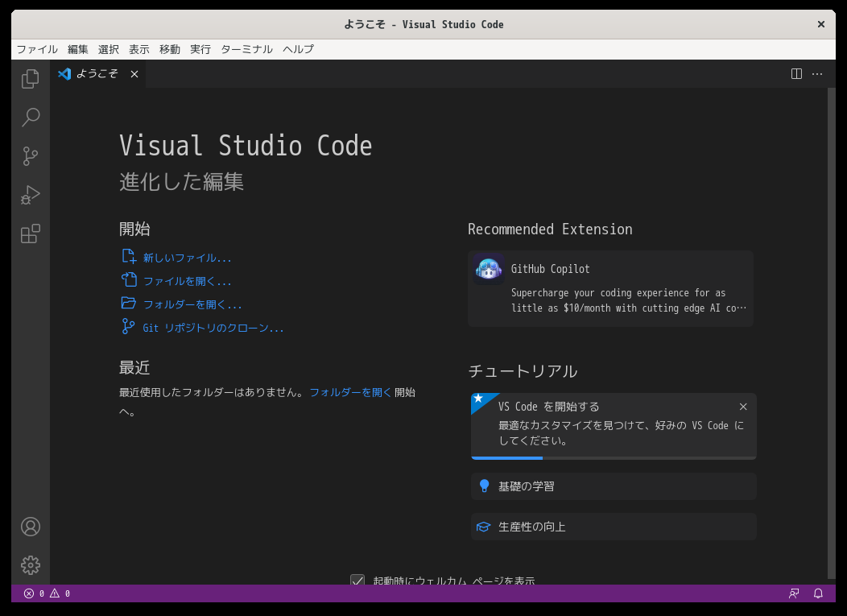The height and width of the screenshot is (616, 847).
Task: Open the editor more actions ellipsis
Action: (x=816, y=73)
